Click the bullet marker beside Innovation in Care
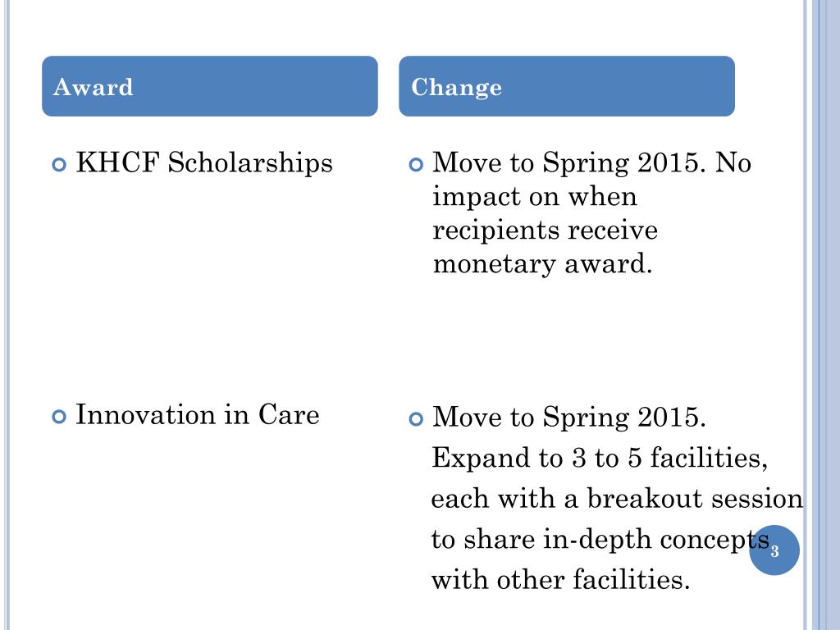This screenshot has height=630, width=840. click(59, 416)
